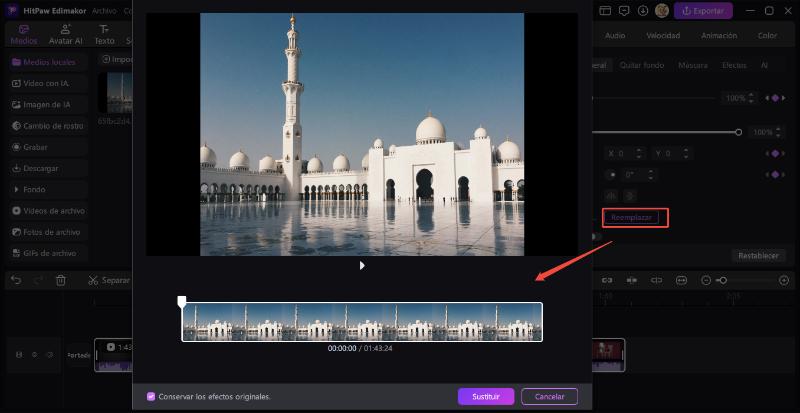Click the Sustituir button

(x=486, y=396)
